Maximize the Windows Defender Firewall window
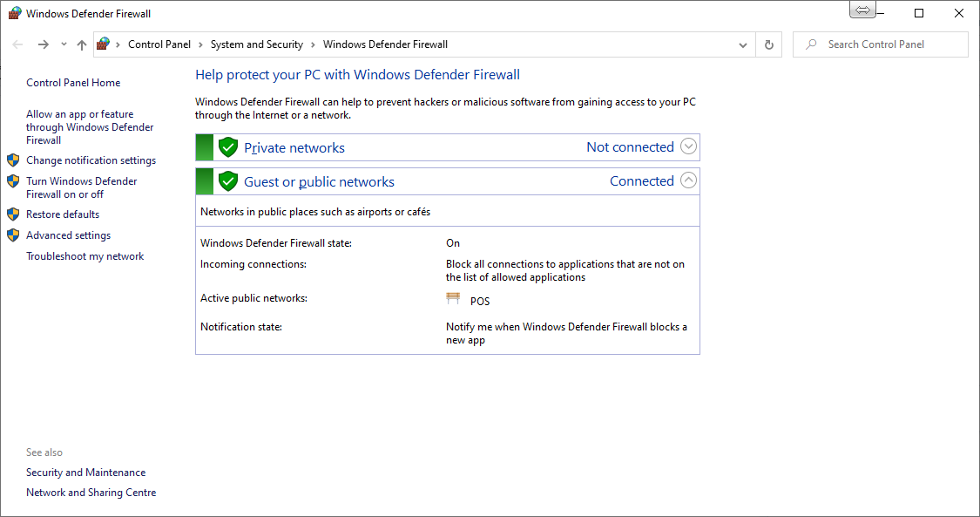Screen dimensions: 980x517 click(x=919, y=13)
